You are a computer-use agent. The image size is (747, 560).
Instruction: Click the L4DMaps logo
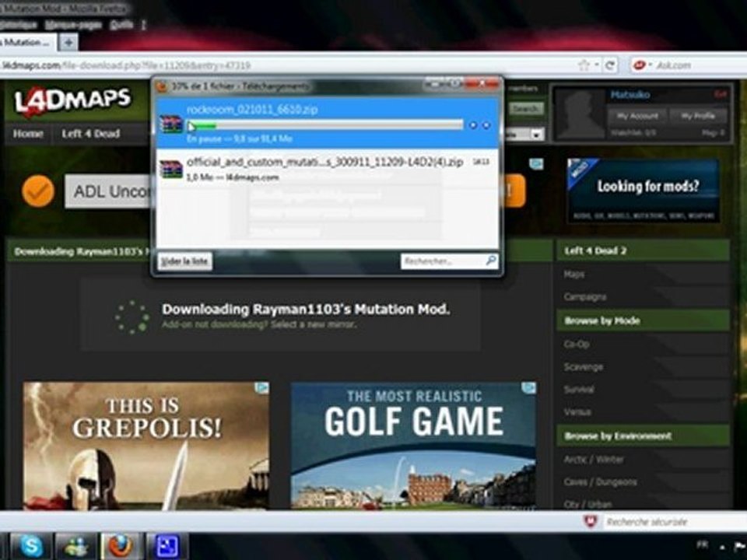(72, 100)
